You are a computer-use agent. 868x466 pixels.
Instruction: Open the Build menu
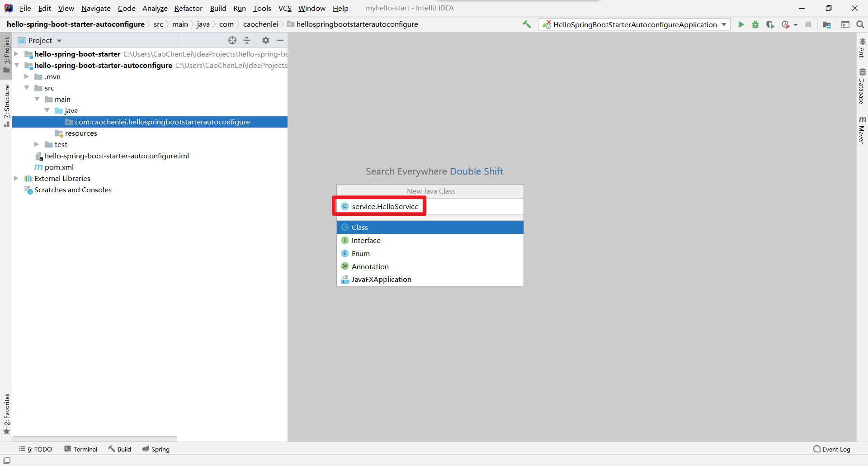pyautogui.click(x=218, y=8)
